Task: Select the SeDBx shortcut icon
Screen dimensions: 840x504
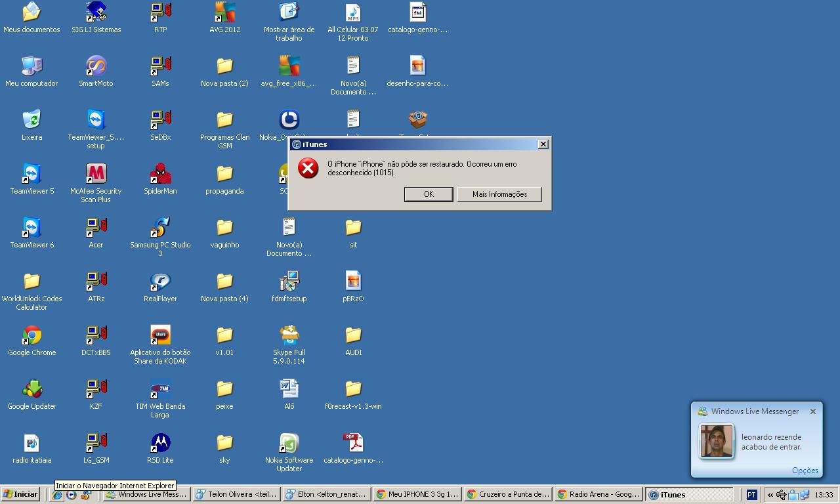Action: [x=160, y=119]
